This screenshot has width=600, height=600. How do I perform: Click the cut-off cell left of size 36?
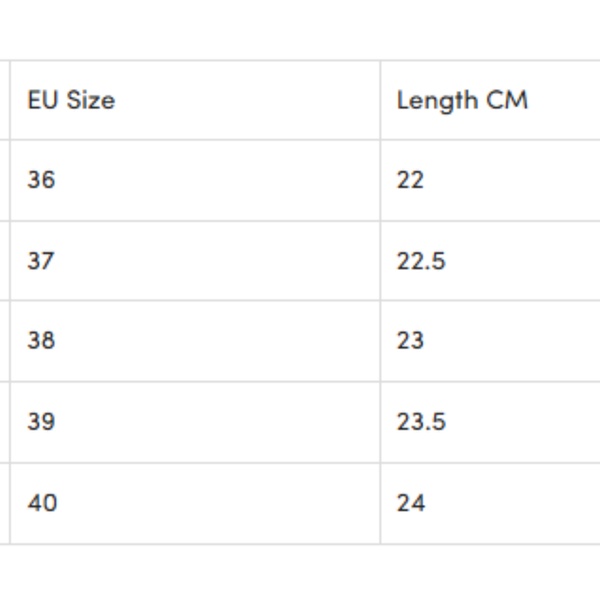click(x=4, y=180)
